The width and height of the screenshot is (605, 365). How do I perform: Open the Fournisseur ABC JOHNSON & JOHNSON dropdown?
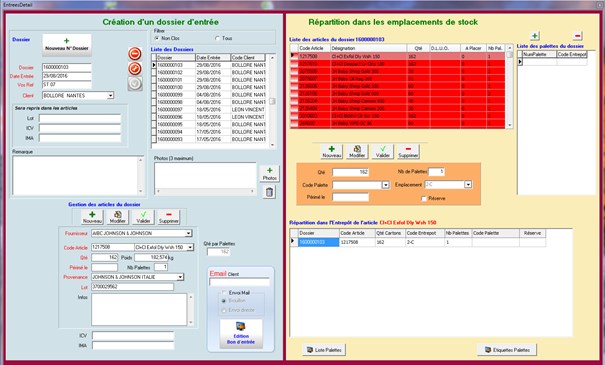(188, 233)
